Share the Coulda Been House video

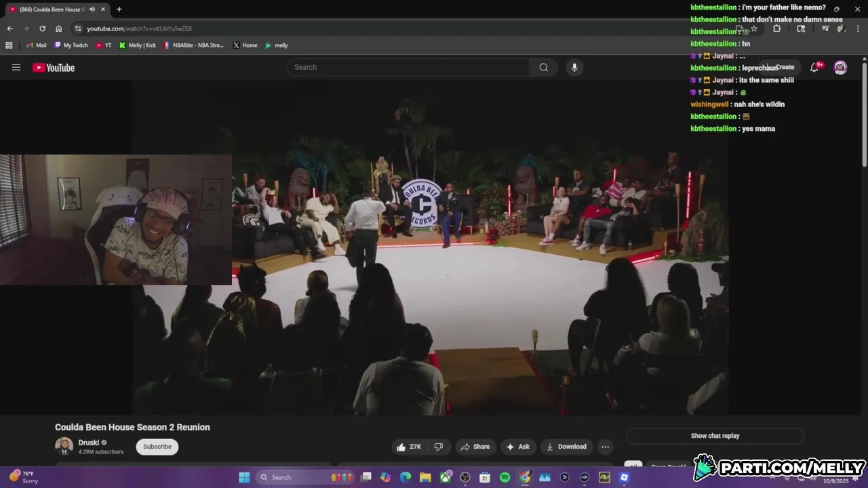[x=475, y=447]
